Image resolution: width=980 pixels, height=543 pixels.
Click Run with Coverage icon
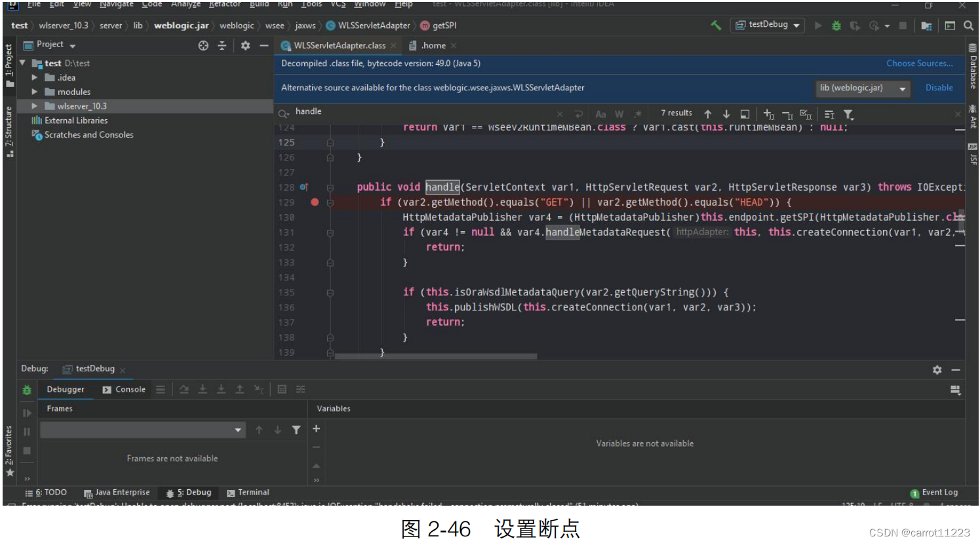click(x=855, y=26)
